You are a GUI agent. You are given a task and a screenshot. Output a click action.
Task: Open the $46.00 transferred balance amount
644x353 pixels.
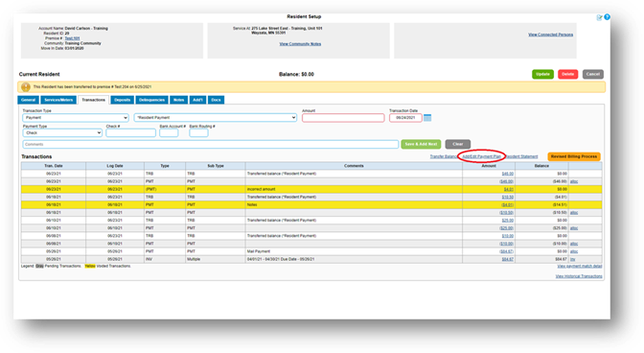(508, 174)
